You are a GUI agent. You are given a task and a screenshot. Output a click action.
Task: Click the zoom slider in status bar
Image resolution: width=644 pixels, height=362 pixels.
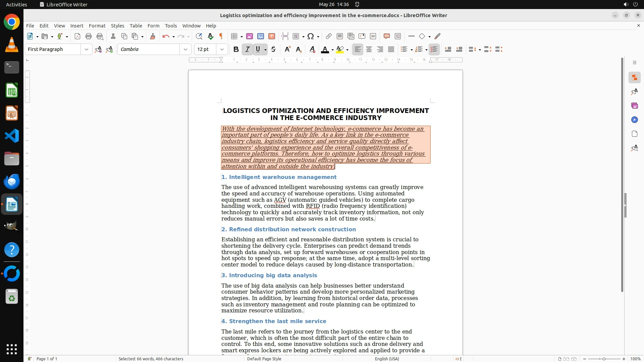coord(604,359)
